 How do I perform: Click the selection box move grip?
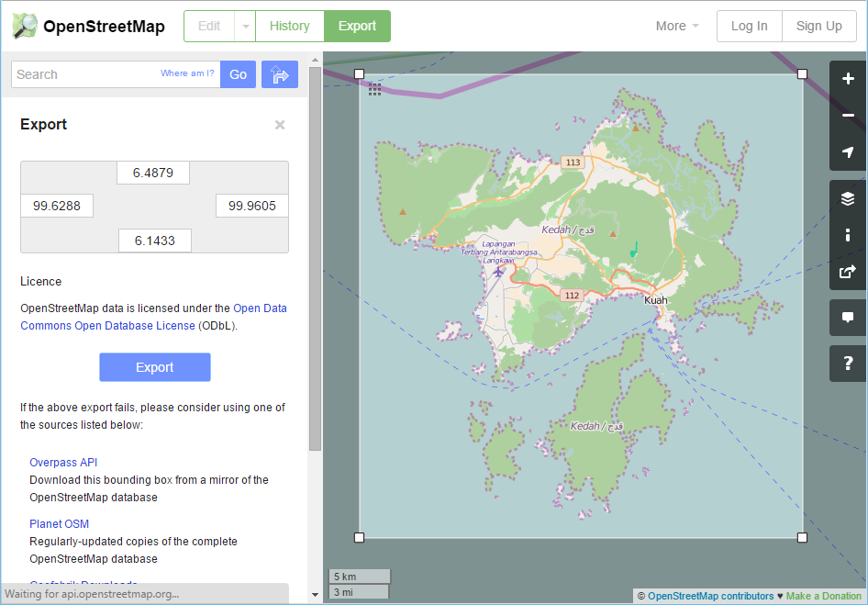click(374, 90)
